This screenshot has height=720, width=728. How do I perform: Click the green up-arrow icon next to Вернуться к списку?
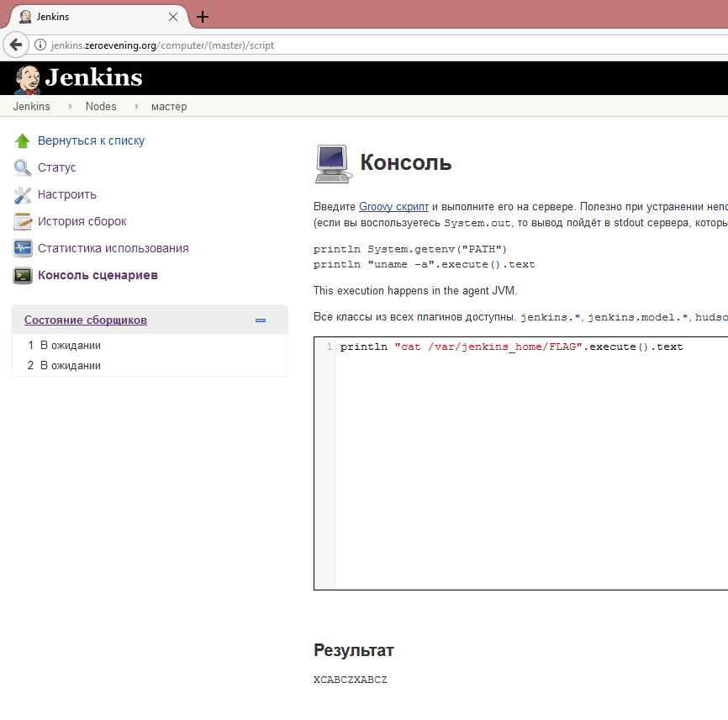coord(23,140)
